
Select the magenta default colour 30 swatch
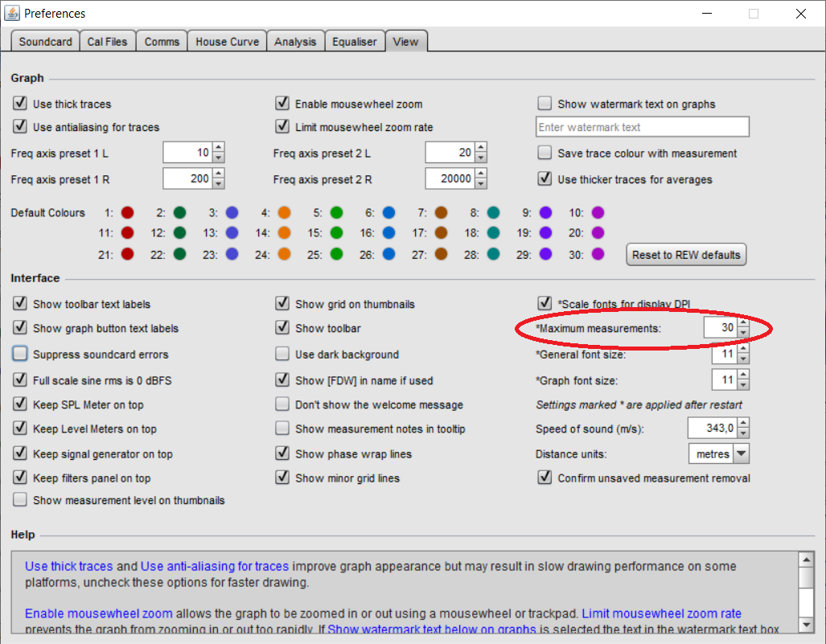tap(597, 254)
